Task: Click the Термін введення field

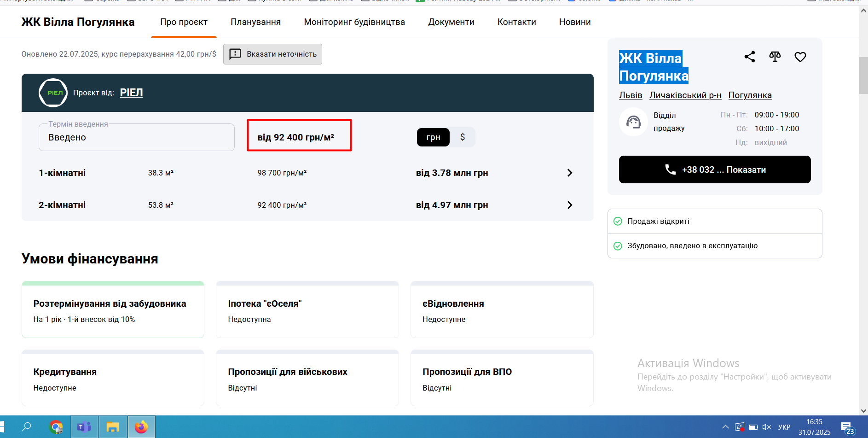Action: coord(137,137)
